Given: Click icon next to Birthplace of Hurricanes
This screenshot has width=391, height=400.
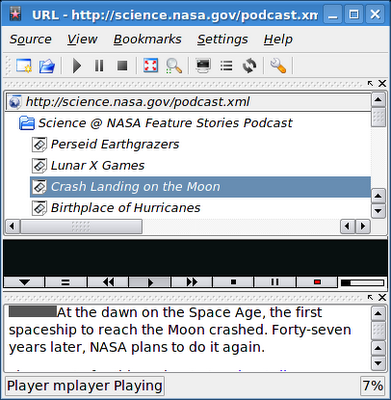Looking at the screenshot, I should point(39,208).
